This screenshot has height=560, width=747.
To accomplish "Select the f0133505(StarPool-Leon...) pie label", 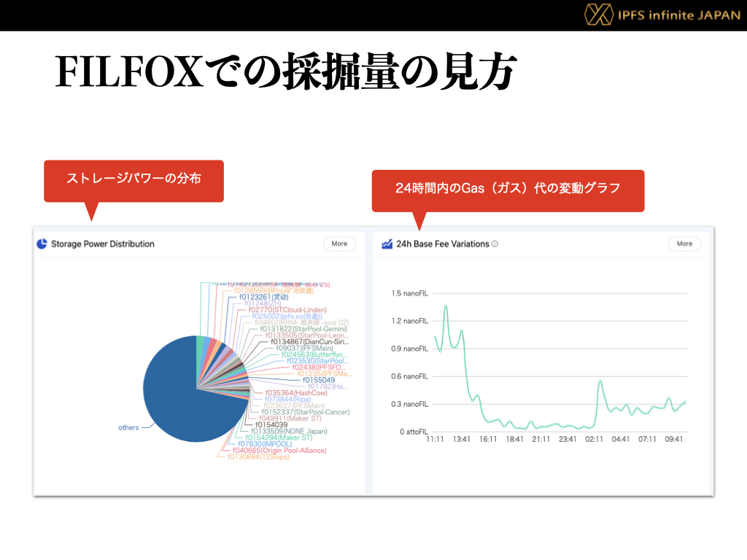I will (307, 335).
